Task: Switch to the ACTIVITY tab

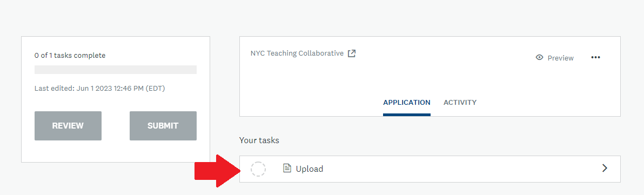Action: click(x=460, y=102)
